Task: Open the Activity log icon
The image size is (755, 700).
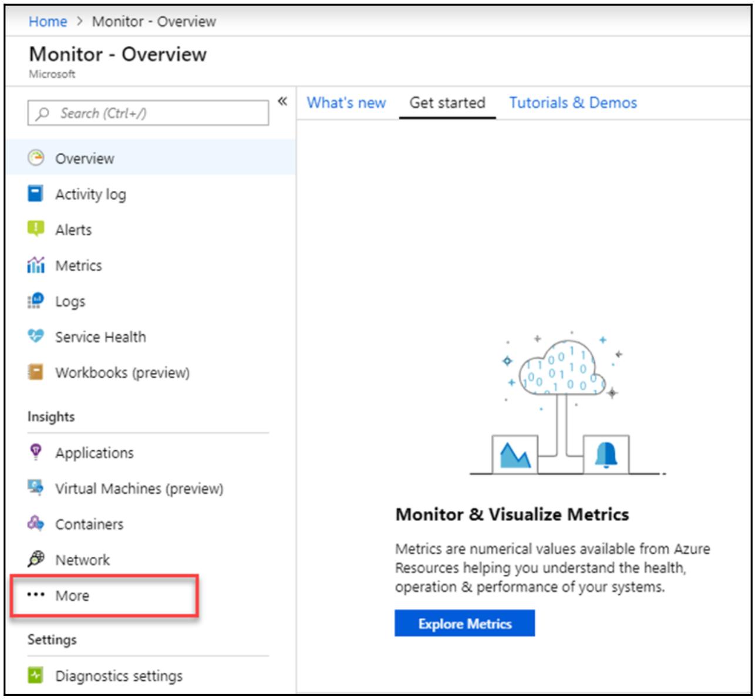Action: click(36, 194)
